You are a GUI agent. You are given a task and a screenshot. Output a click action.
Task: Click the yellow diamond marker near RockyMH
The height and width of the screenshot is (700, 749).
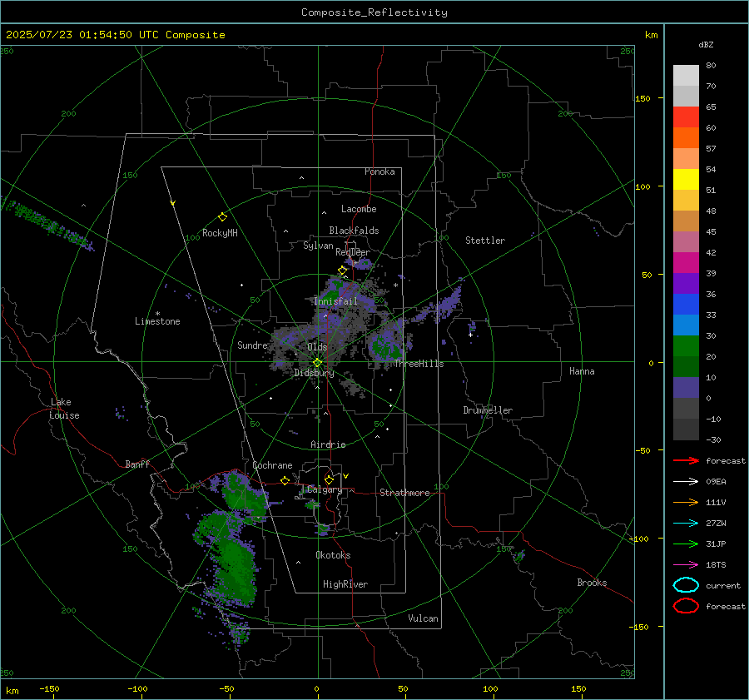[x=222, y=217]
